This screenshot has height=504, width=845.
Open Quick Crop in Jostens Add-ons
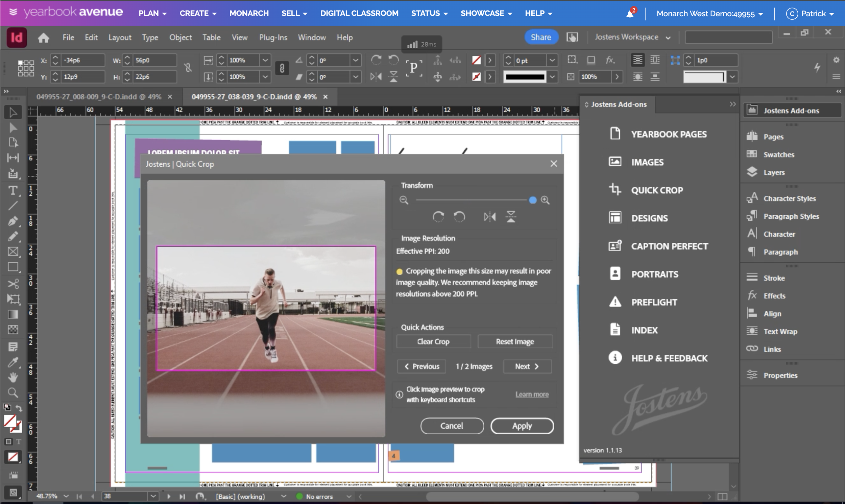(646, 190)
